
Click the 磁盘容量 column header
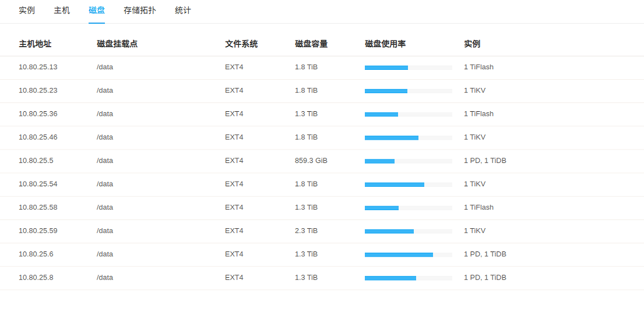point(311,44)
